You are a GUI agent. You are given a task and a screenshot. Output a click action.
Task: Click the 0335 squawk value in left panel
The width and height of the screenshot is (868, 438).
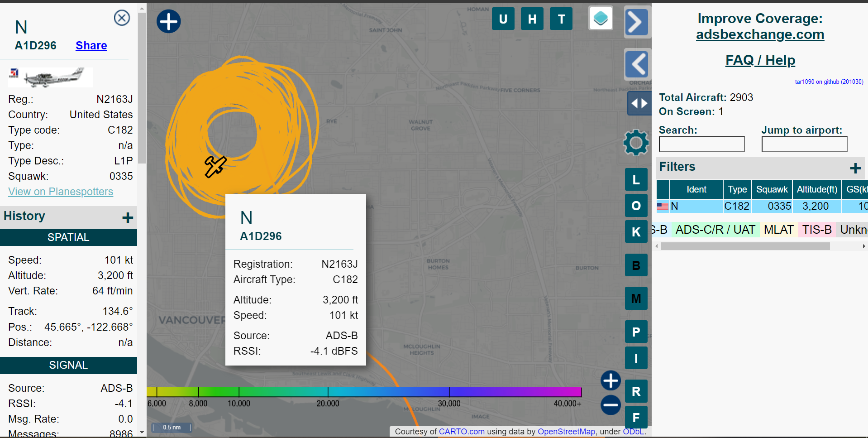(121, 176)
